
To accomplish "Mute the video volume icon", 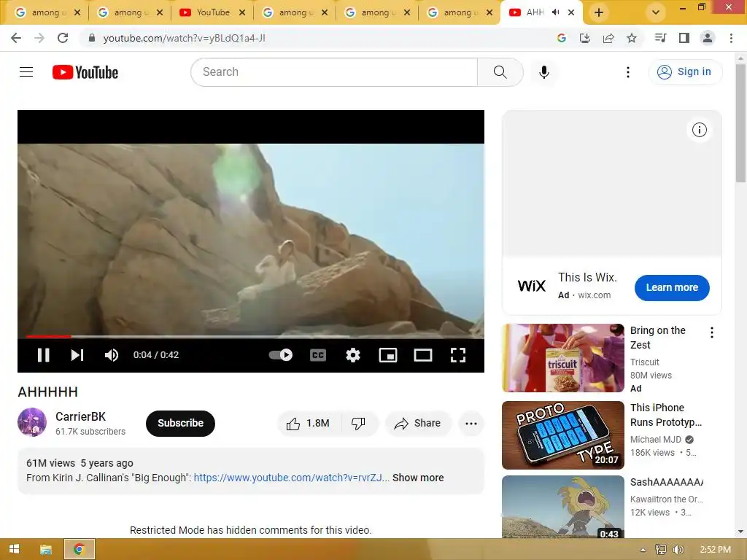I will (112, 355).
